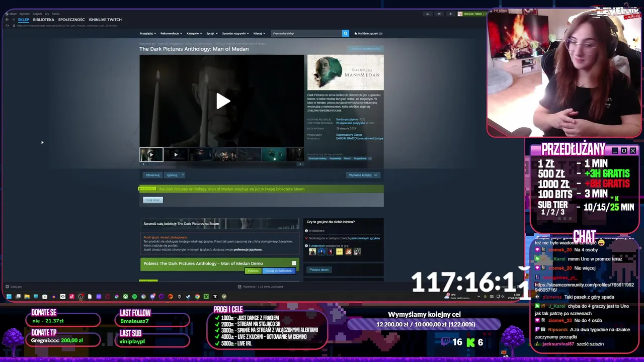Select the Kooperacja tag

335,158
